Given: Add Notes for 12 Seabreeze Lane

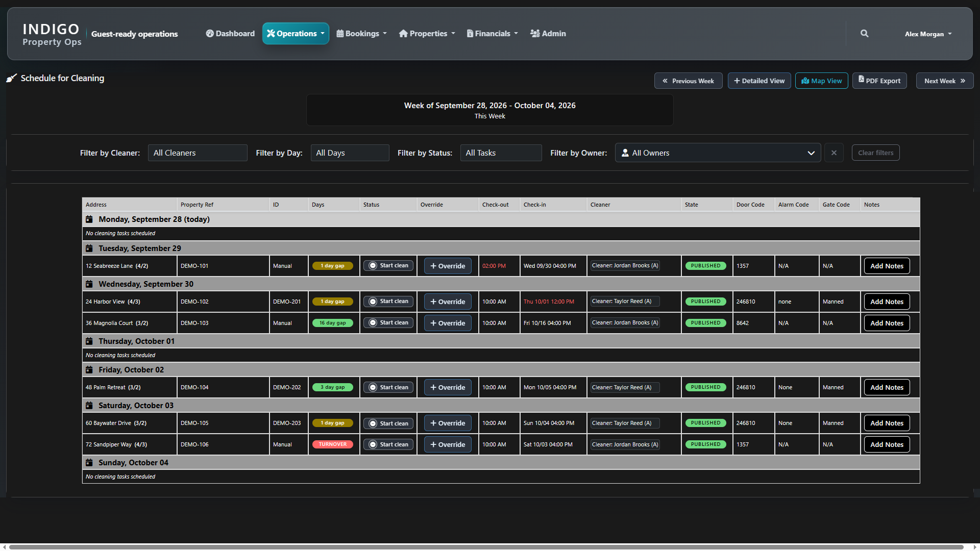Looking at the screenshot, I should tap(887, 266).
